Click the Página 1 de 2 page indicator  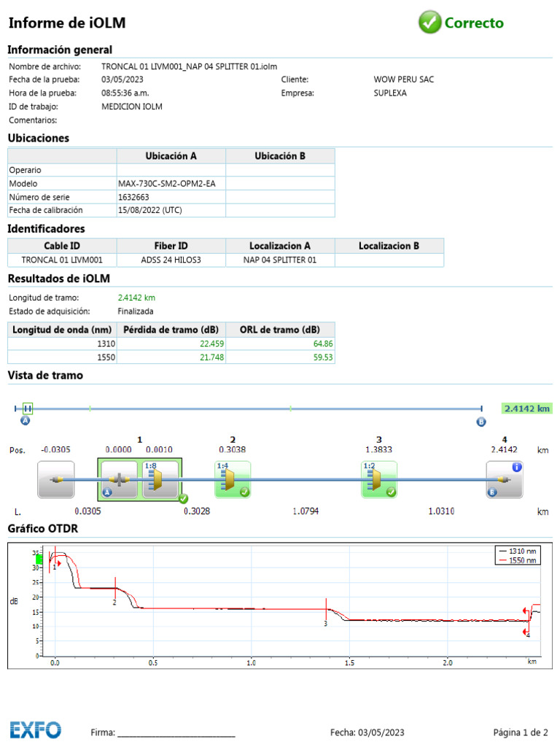point(521,732)
